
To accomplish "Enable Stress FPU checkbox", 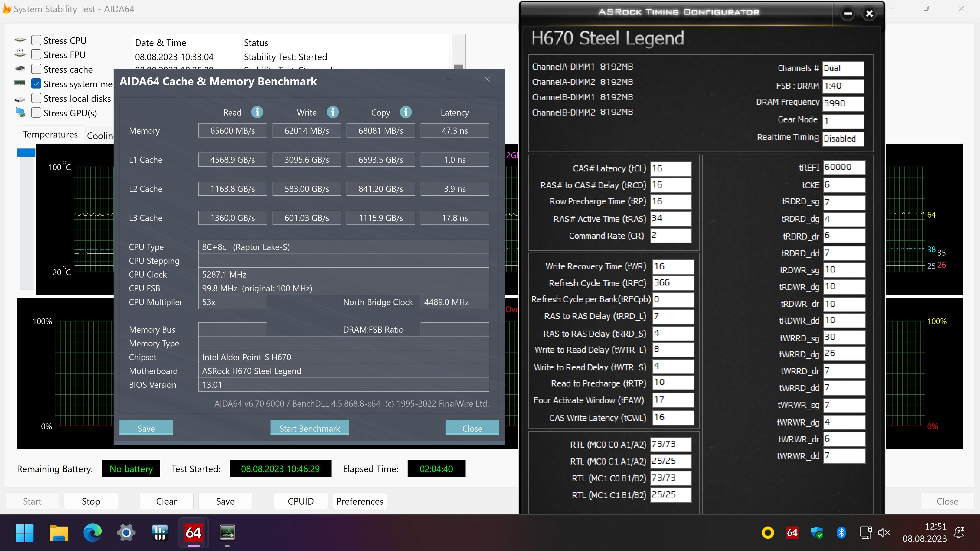I will point(36,54).
